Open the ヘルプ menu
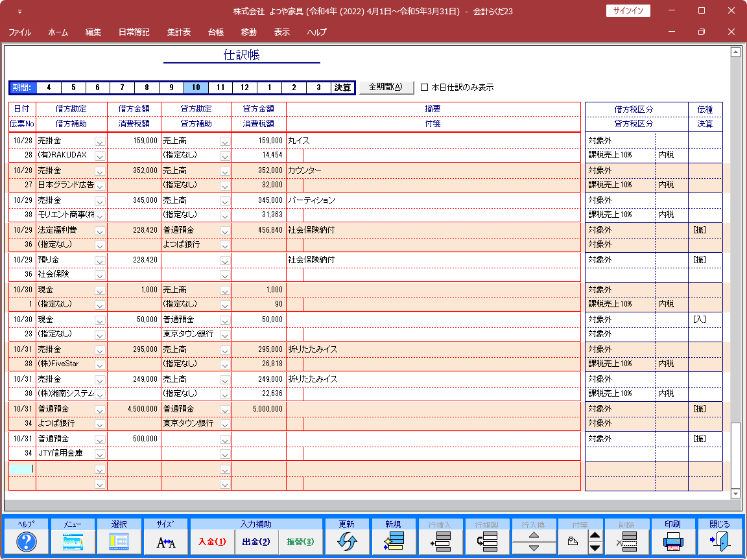 [317, 32]
